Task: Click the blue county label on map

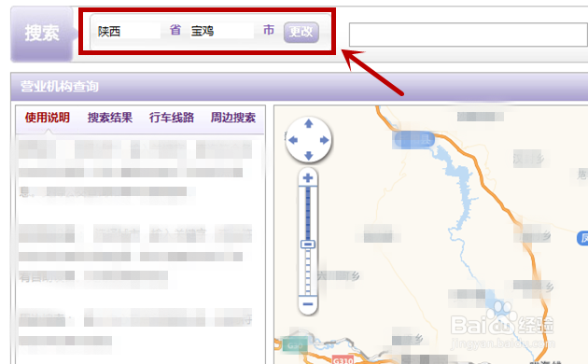Action: click(x=414, y=140)
